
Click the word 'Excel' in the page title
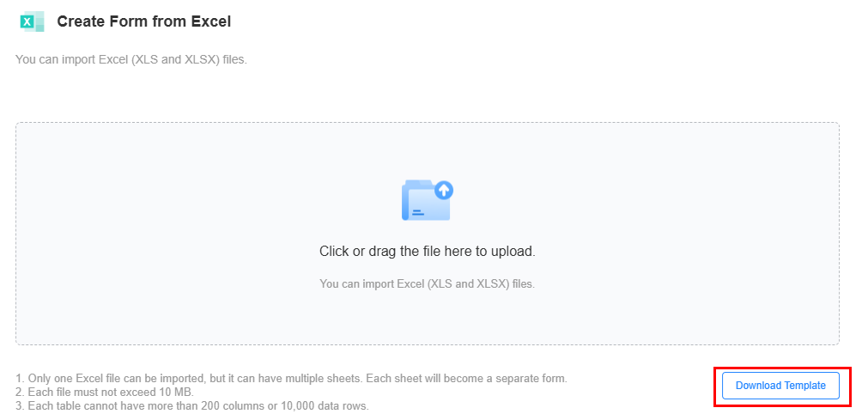pos(211,21)
